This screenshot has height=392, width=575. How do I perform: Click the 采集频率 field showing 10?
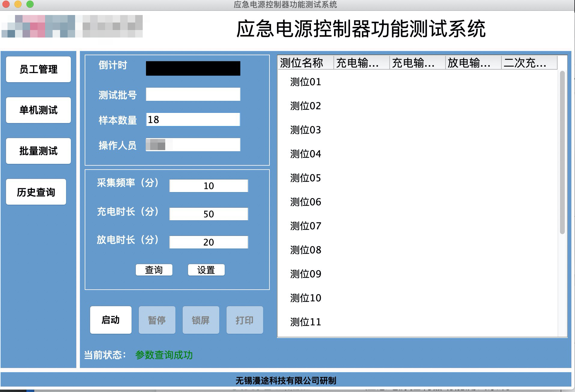tap(208, 186)
